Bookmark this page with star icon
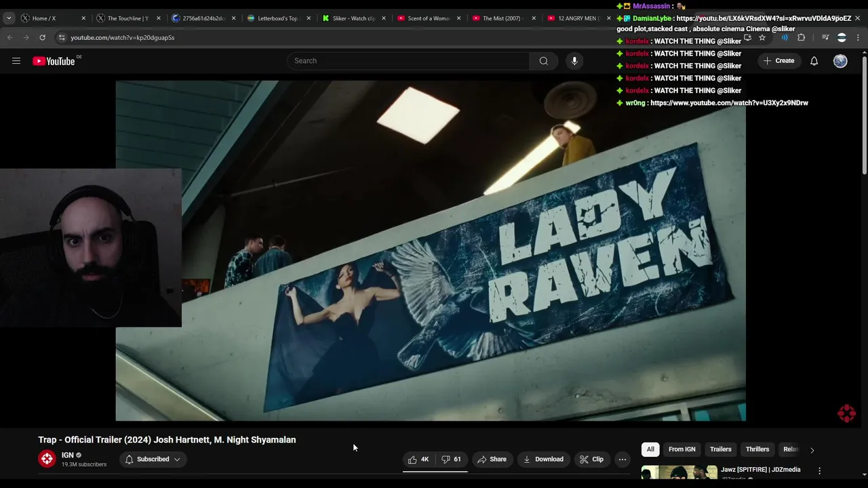The height and width of the screenshot is (488, 868). click(762, 37)
